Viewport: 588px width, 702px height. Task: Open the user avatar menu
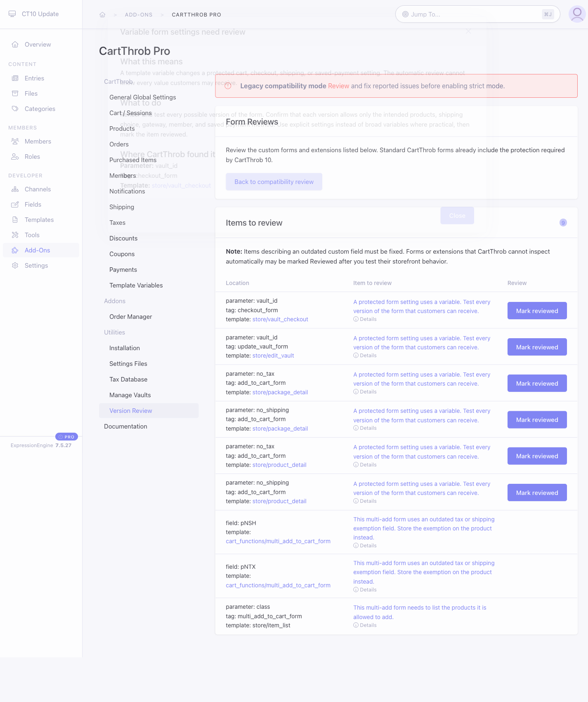click(577, 14)
